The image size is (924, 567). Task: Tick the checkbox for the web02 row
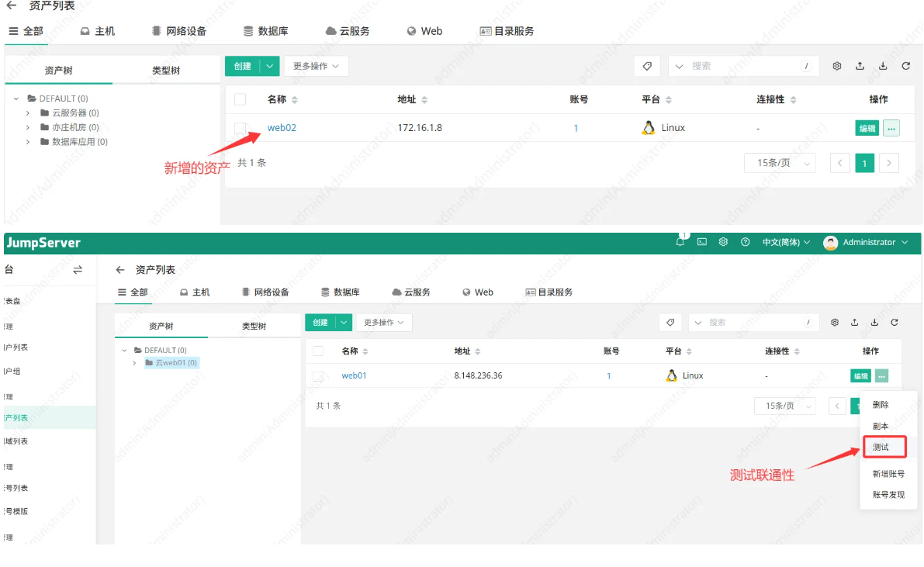pyautogui.click(x=240, y=128)
